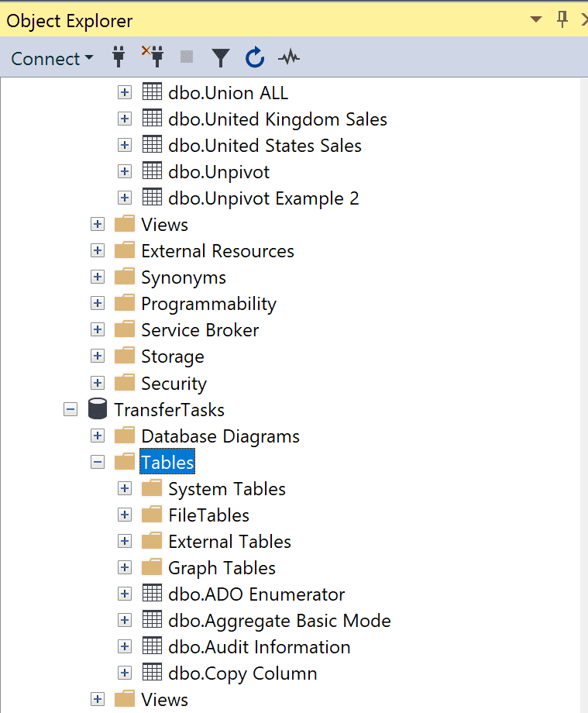
Task: Open Activity Monitor from the toolbar
Action: click(288, 57)
